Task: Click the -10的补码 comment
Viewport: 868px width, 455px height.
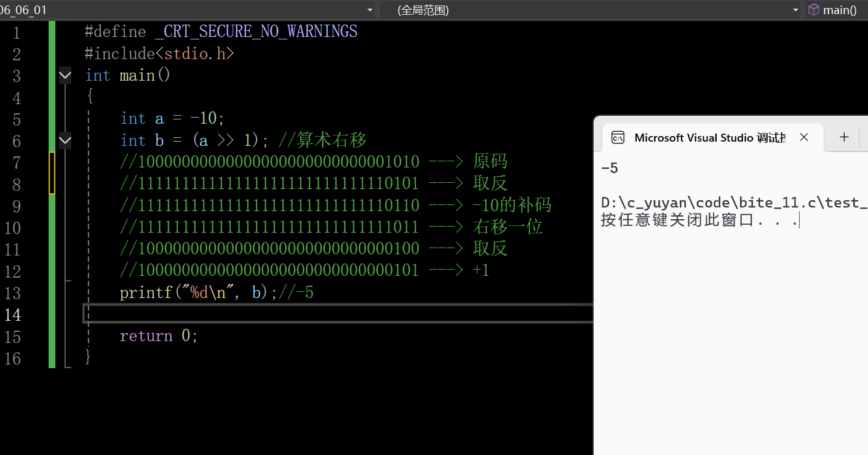Action: pos(512,205)
